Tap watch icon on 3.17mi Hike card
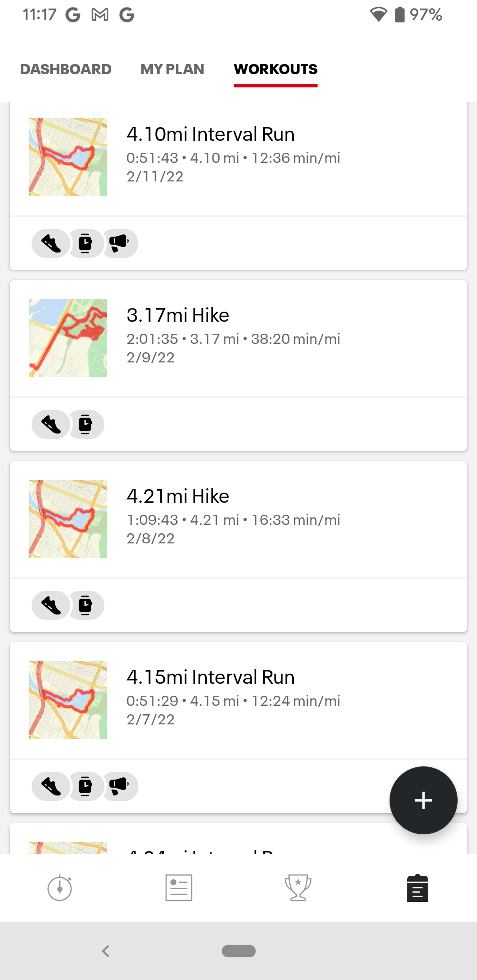 click(86, 424)
